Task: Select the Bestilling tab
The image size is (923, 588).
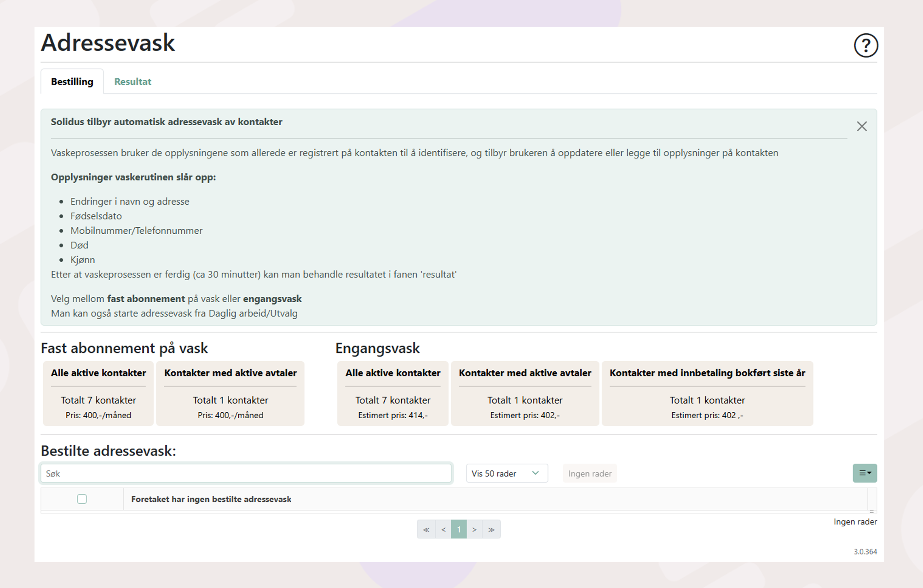Action: 72,81
